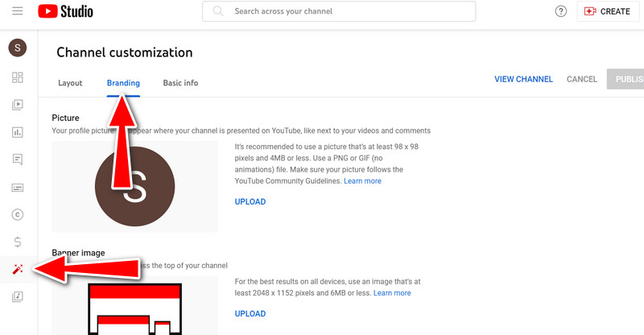Open the Subtitles sidebar icon

17,187
